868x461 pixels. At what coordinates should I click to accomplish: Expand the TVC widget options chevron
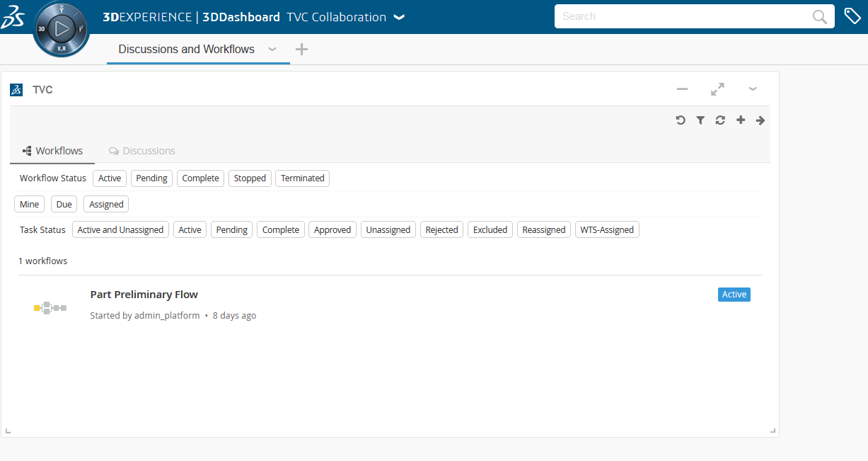[753, 89]
